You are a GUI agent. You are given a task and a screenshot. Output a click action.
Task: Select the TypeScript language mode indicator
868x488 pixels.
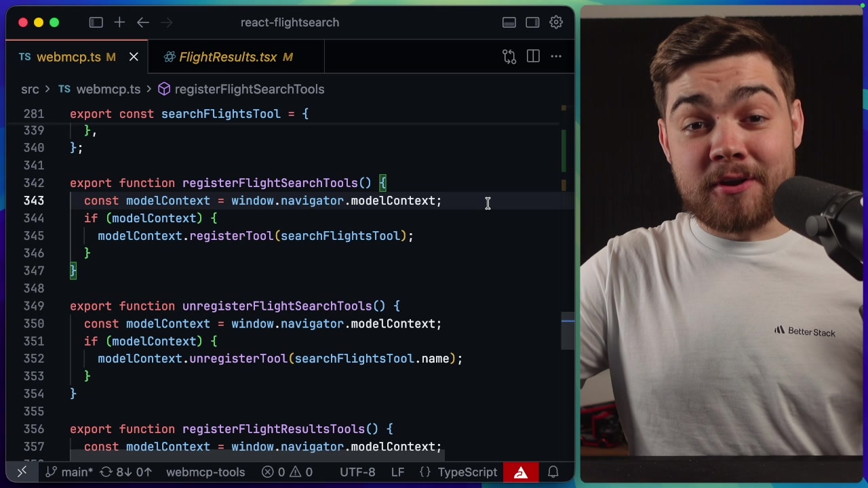(467, 472)
